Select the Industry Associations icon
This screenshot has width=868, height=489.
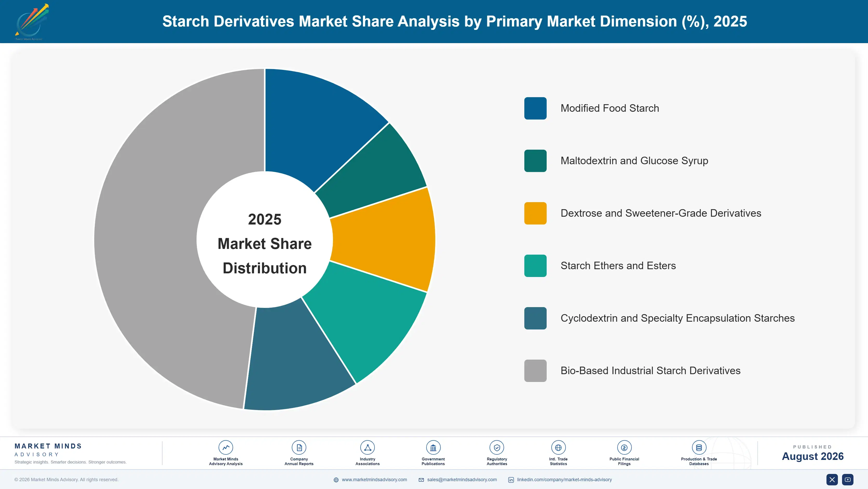point(367,447)
